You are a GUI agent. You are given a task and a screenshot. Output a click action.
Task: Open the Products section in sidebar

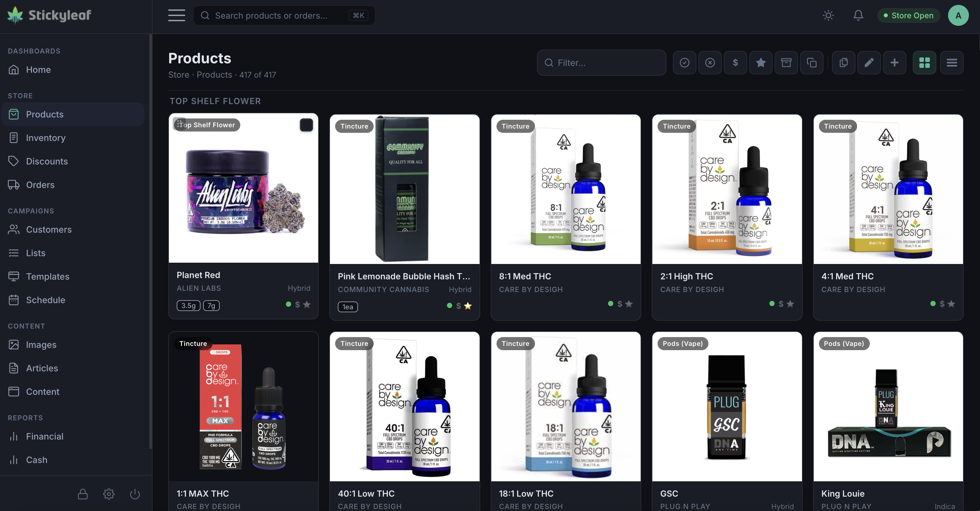45,114
